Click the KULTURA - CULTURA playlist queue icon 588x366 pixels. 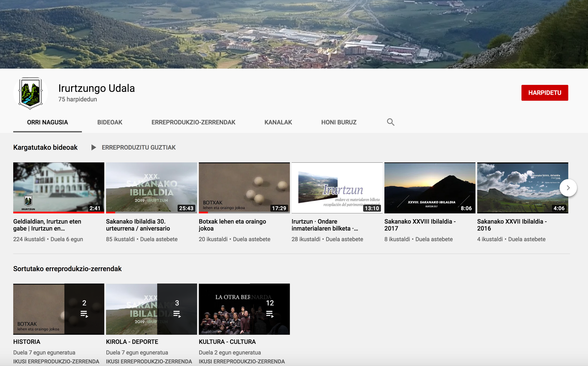[x=270, y=314]
